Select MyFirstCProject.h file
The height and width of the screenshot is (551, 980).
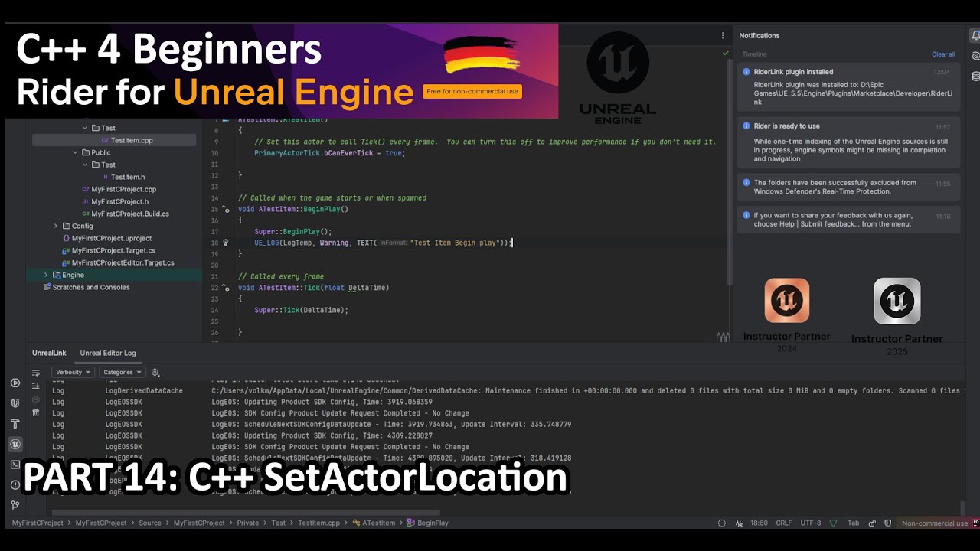[x=119, y=201]
